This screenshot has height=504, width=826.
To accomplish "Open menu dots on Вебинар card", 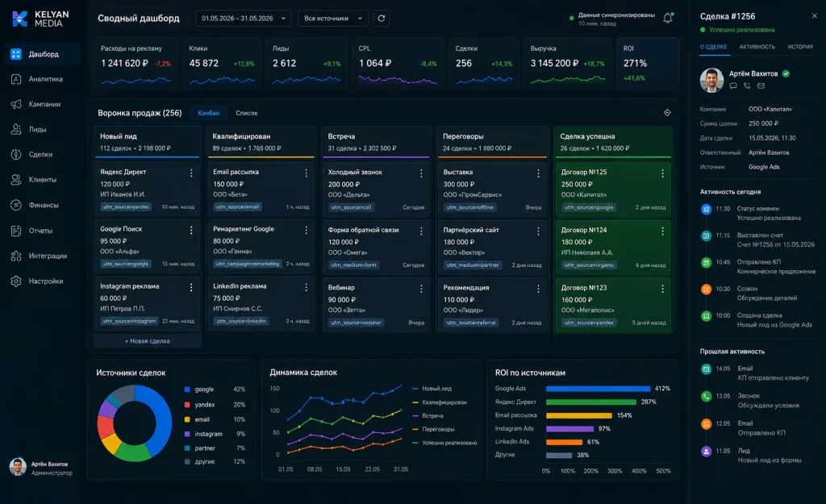I will point(421,289).
